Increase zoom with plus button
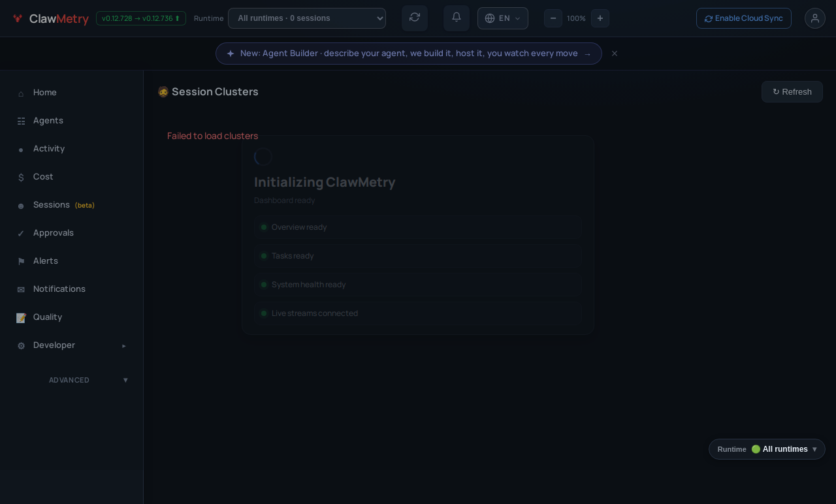The image size is (836, 504). coord(600,18)
